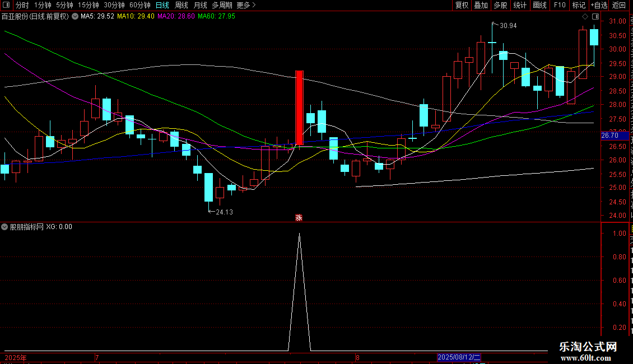Click the 统计 statistics button
This screenshot has width=633, height=364.
tap(519, 5)
